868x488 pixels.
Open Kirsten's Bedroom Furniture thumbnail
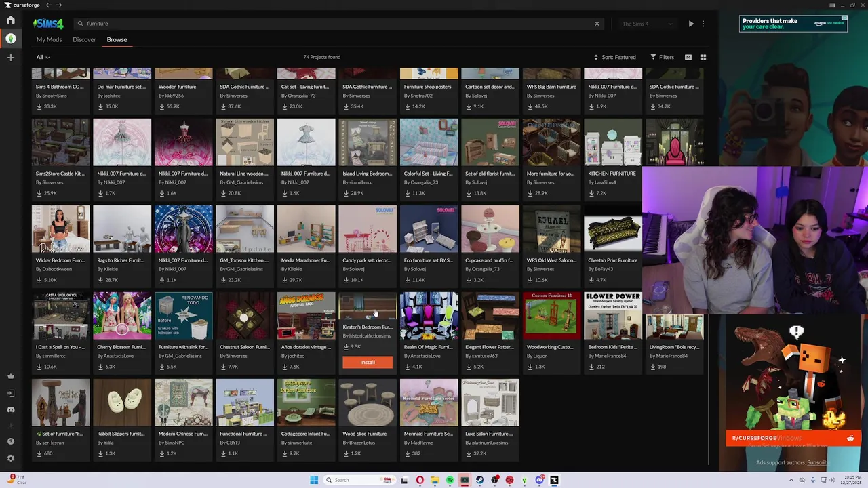(368, 306)
